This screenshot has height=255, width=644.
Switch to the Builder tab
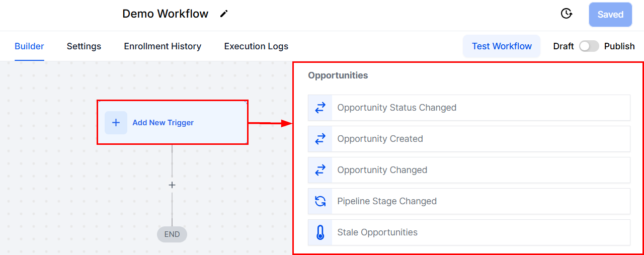coord(29,46)
